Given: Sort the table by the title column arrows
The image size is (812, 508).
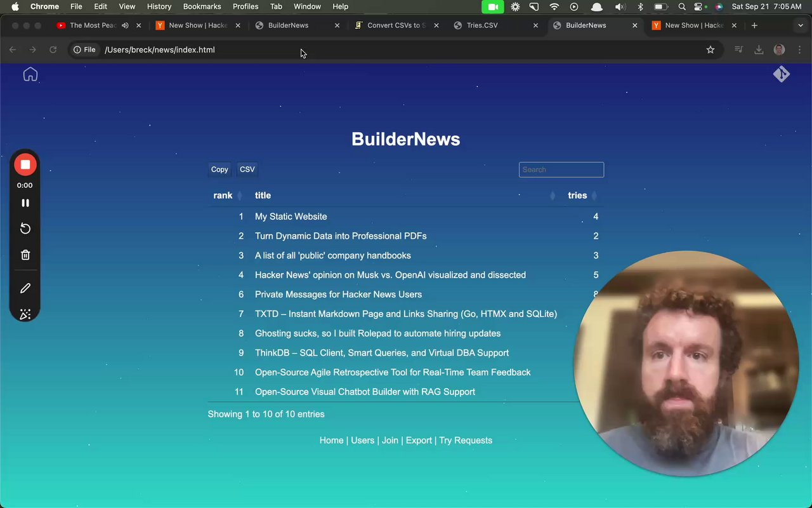Looking at the screenshot, I should (x=553, y=196).
